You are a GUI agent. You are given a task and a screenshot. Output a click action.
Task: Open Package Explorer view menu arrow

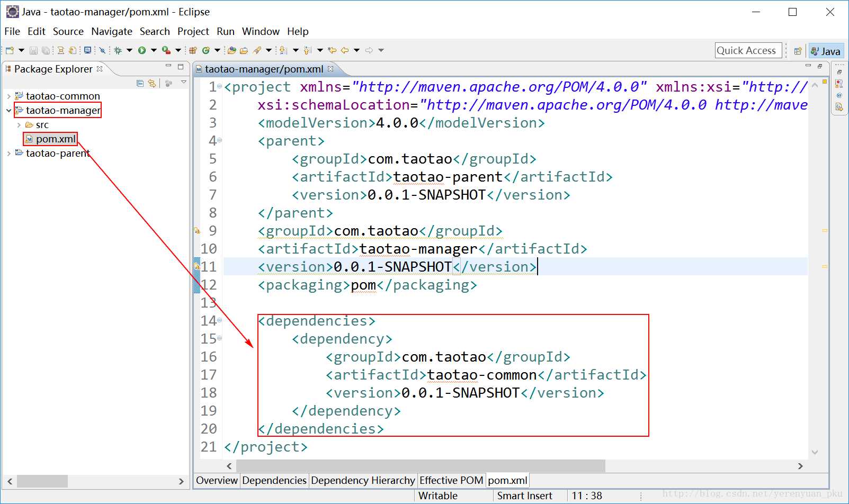tap(184, 82)
